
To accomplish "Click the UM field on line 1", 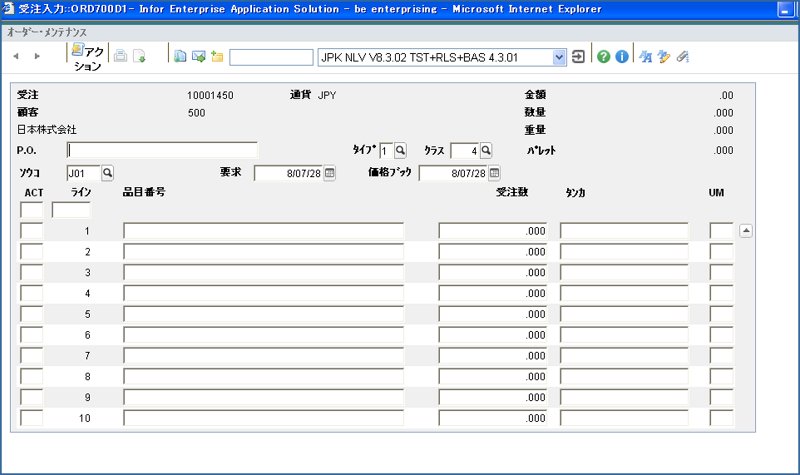I will click(x=721, y=231).
